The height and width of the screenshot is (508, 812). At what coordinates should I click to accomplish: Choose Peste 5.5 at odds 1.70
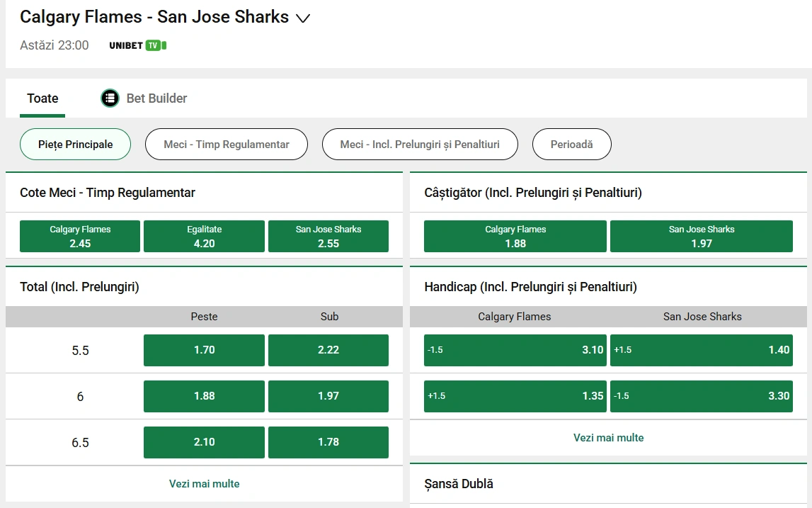coord(203,350)
